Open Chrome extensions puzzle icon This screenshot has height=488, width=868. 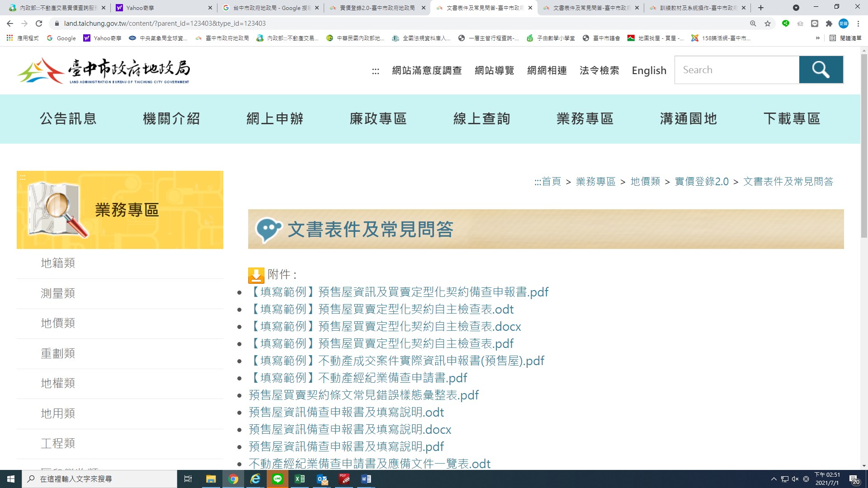point(829,23)
